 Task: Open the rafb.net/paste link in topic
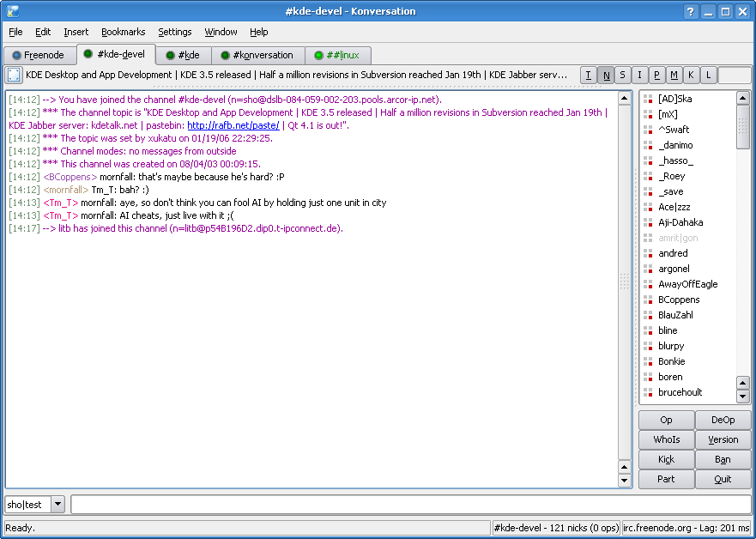tap(233, 125)
